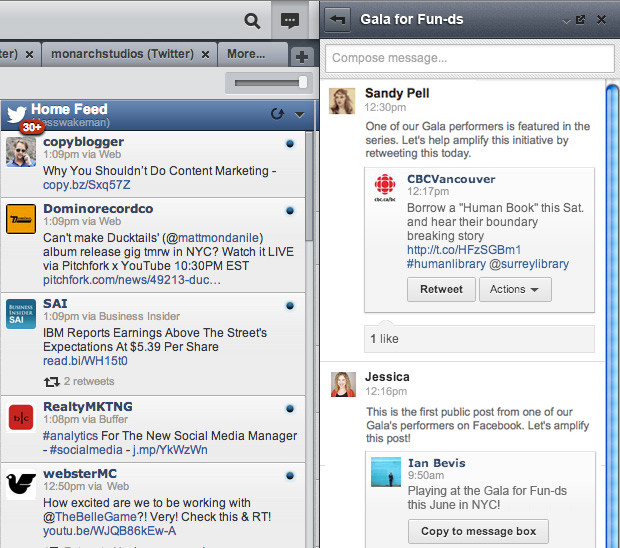The width and height of the screenshot is (620, 548).
Task: Click the blue dot on SAI tweet
Action: [x=290, y=306]
